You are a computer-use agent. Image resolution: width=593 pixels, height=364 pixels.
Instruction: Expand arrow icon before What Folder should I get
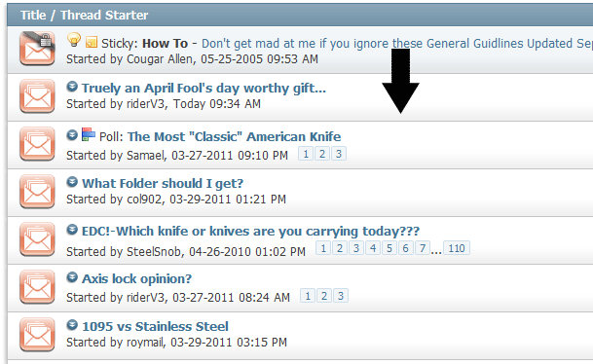[x=72, y=182]
